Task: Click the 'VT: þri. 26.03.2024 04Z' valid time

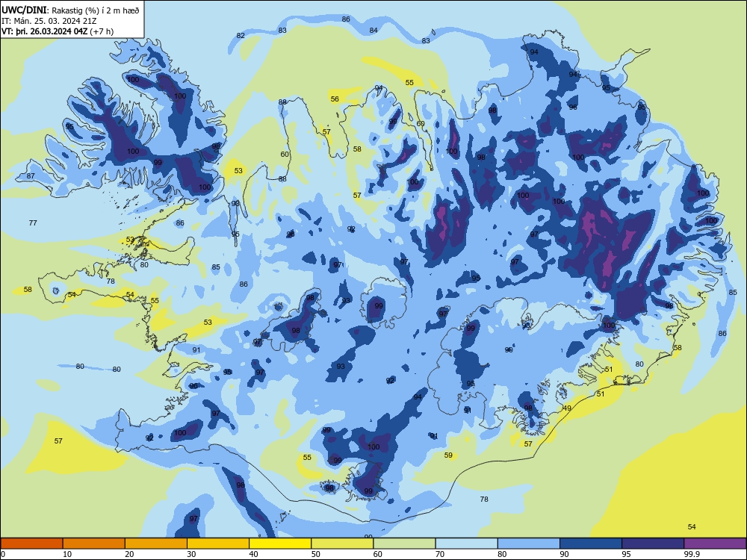Action: click(45, 31)
